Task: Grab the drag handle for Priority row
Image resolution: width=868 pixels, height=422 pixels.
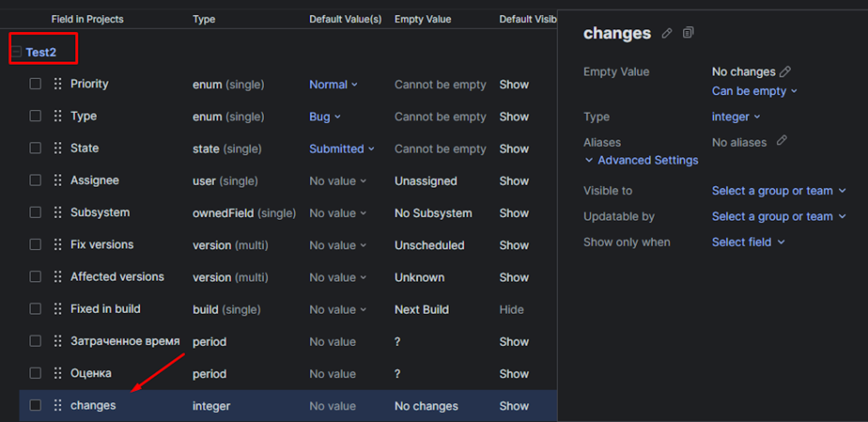Action: point(58,84)
